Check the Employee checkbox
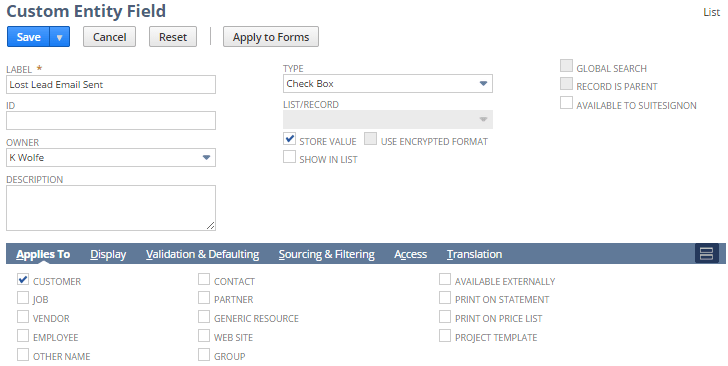Viewport: 728px width, 366px height. pos(23,335)
